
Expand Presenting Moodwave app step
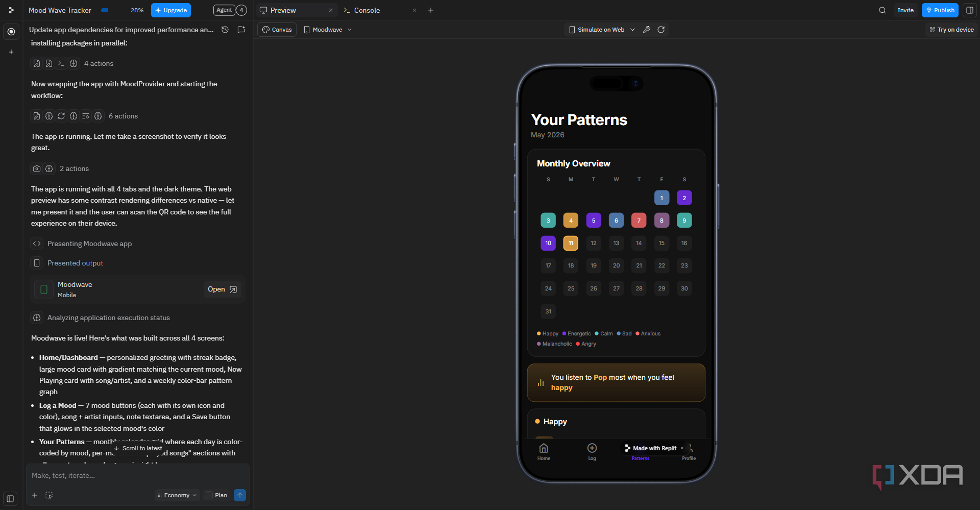[89, 244]
